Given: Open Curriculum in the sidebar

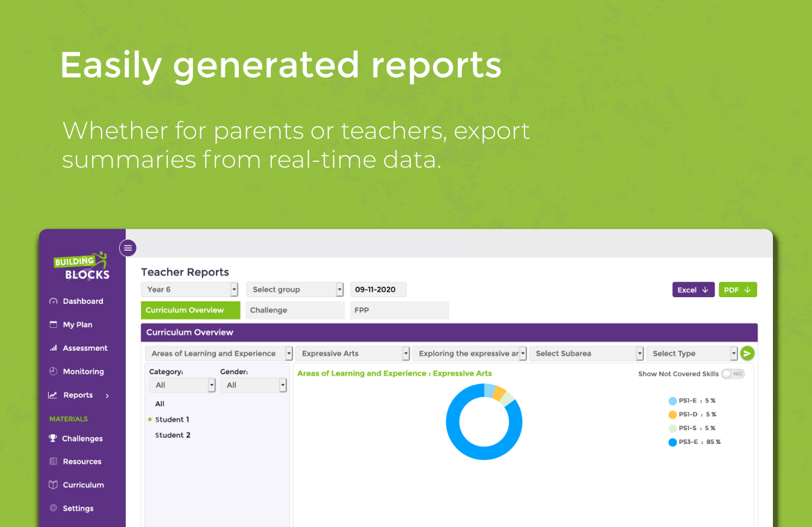Looking at the screenshot, I should (x=83, y=485).
